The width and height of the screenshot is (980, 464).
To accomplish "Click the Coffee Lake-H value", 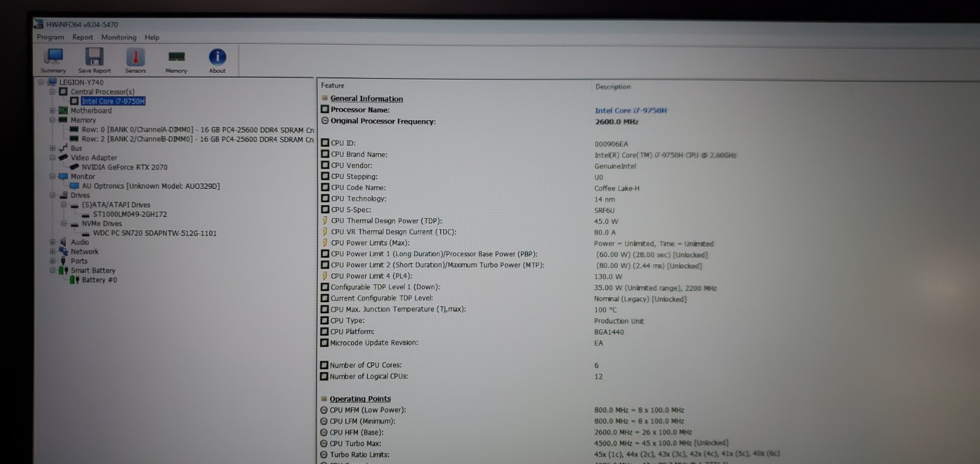I will tap(617, 188).
